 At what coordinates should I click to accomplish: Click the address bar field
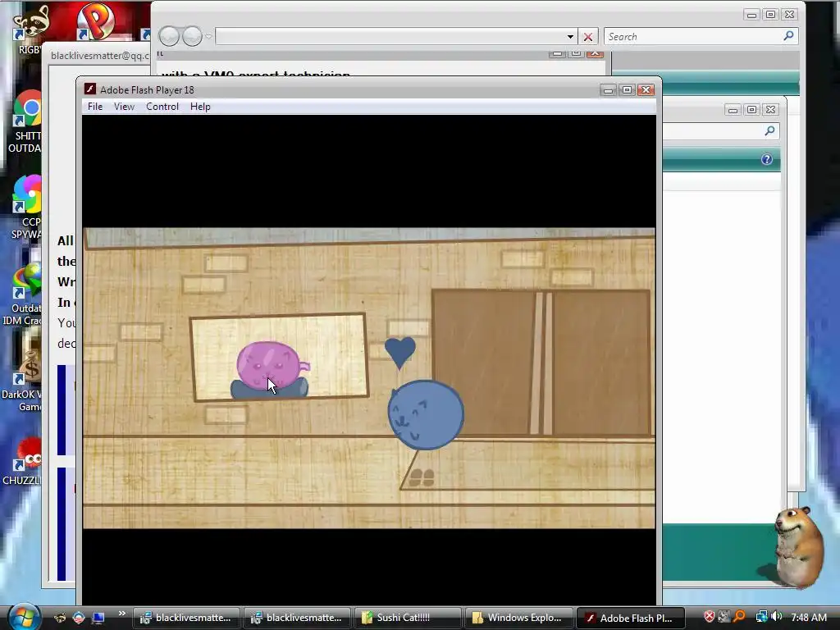390,36
